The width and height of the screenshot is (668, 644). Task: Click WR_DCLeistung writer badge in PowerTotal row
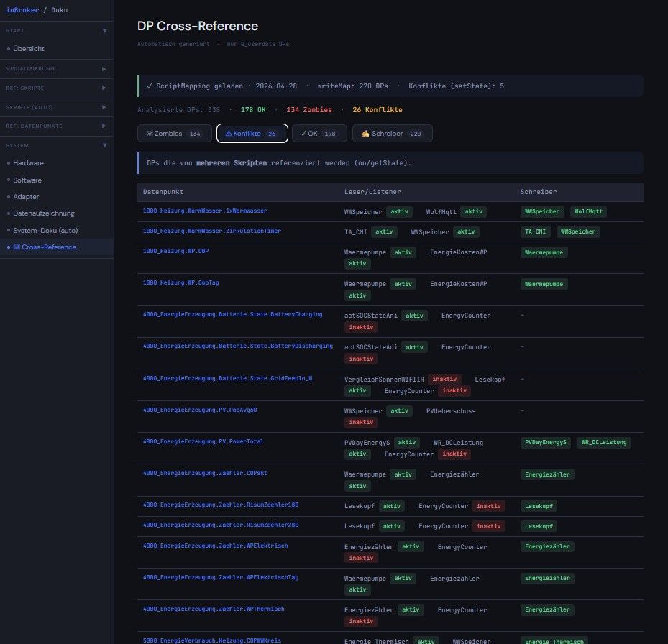(x=604, y=443)
